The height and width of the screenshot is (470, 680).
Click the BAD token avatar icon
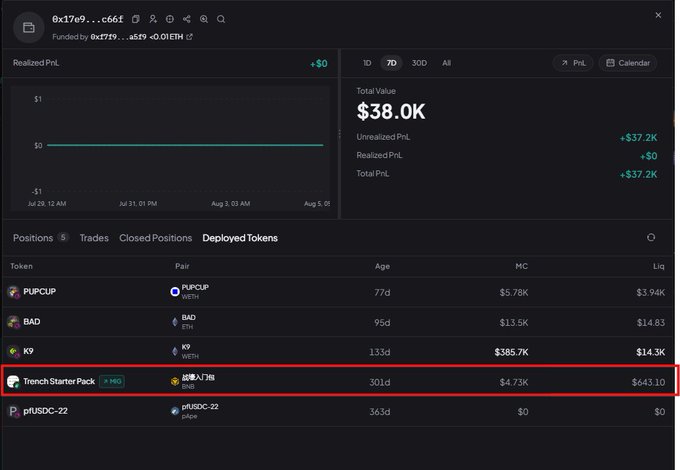pyautogui.click(x=13, y=322)
